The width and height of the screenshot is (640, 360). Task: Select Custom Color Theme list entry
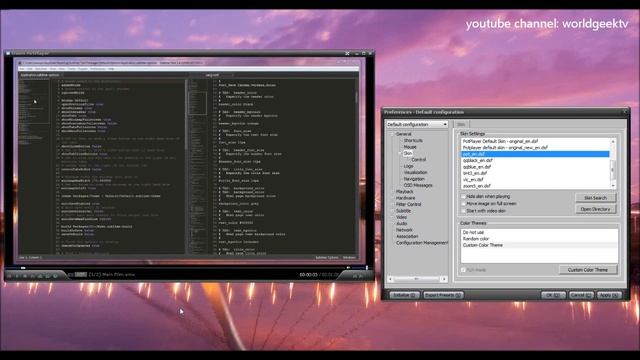(x=539, y=245)
